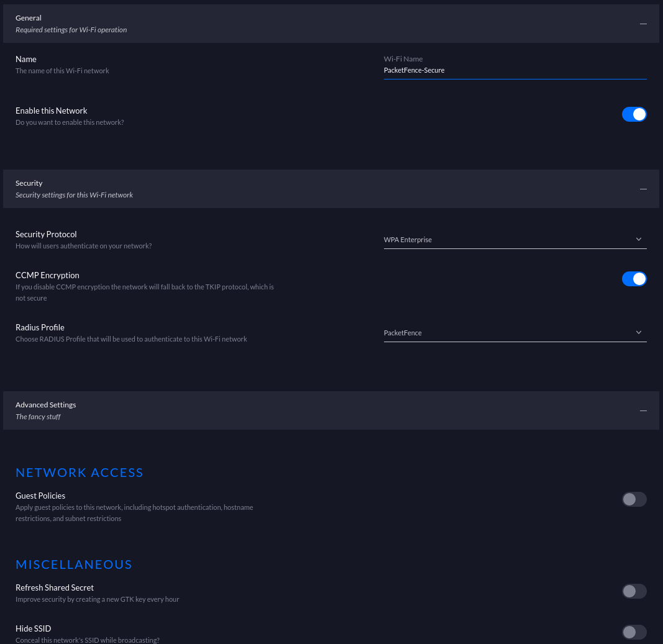Click the minus icon on General header
This screenshot has width=663, height=644.
pyautogui.click(x=643, y=23)
